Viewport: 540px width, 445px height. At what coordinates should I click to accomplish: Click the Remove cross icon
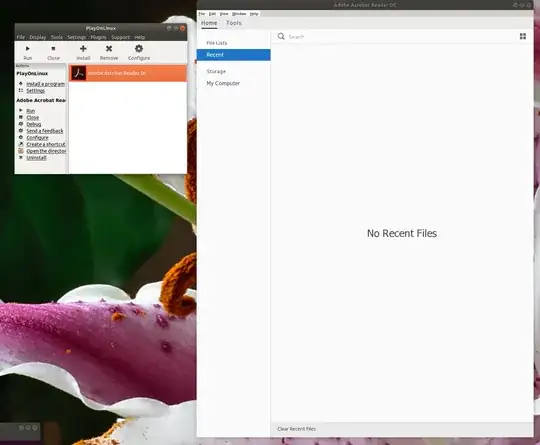[109, 49]
